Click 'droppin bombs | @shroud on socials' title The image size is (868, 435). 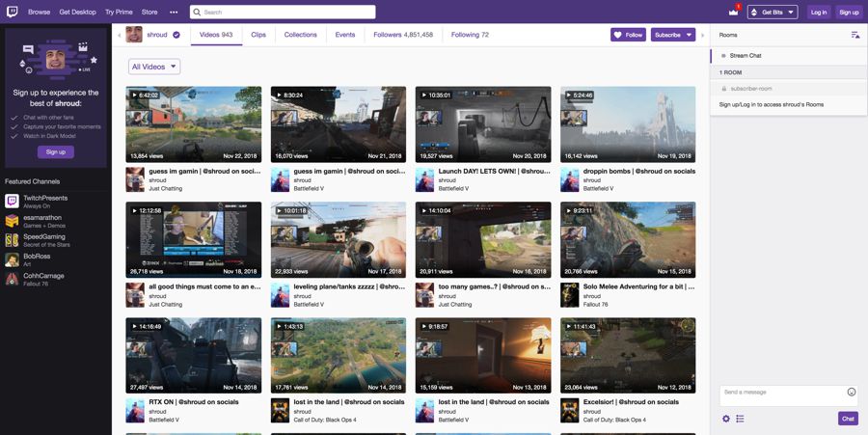pyautogui.click(x=639, y=171)
